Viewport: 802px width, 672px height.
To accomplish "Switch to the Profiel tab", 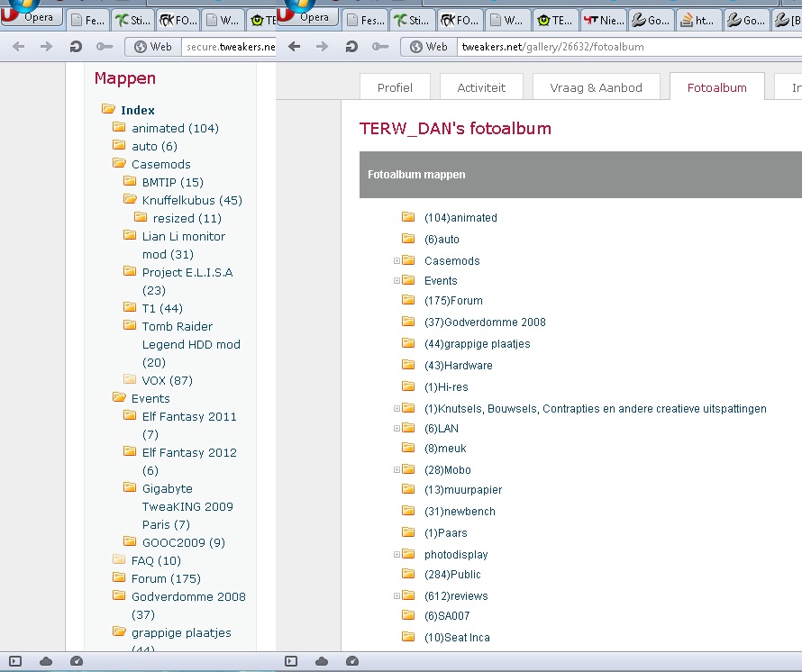I will [x=395, y=87].
